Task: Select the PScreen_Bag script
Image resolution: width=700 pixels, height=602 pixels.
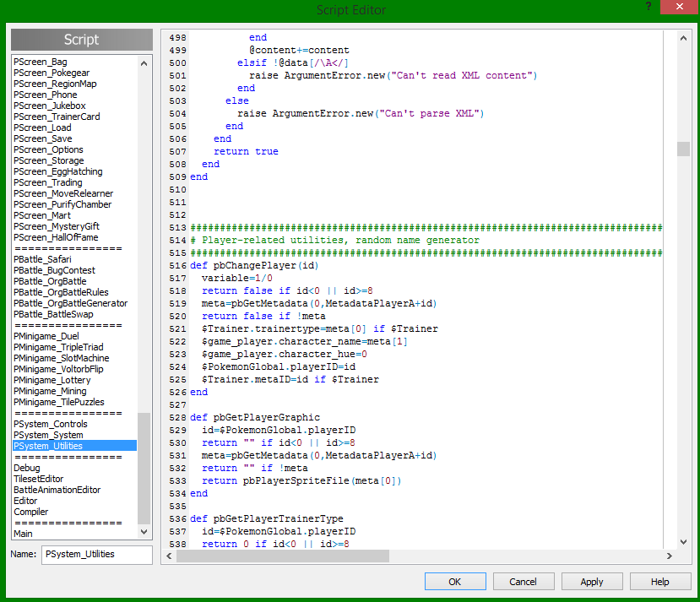Action: click(41, 62)
